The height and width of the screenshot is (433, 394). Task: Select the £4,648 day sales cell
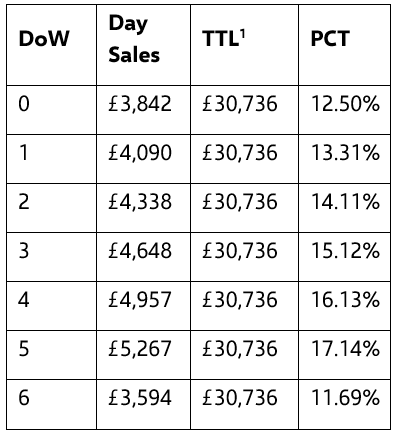[x=143, y=257]
